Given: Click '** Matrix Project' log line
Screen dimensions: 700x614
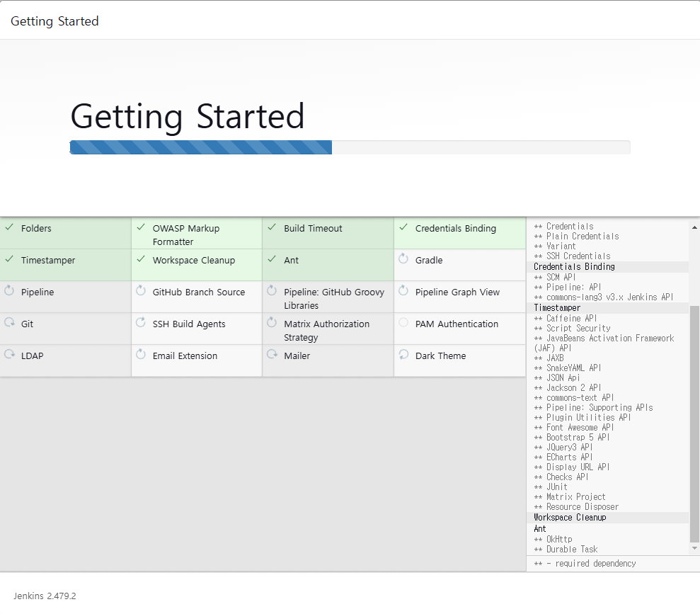Looking at the screenshot, I should [569, 496].
